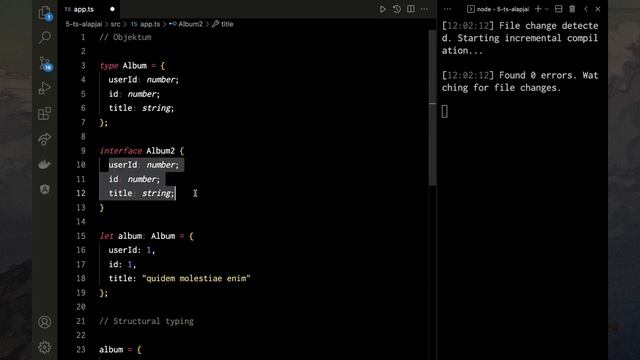Click selected "userId: number;" on line 10
This screenshot has height=360, width=640.
[144, 165]
